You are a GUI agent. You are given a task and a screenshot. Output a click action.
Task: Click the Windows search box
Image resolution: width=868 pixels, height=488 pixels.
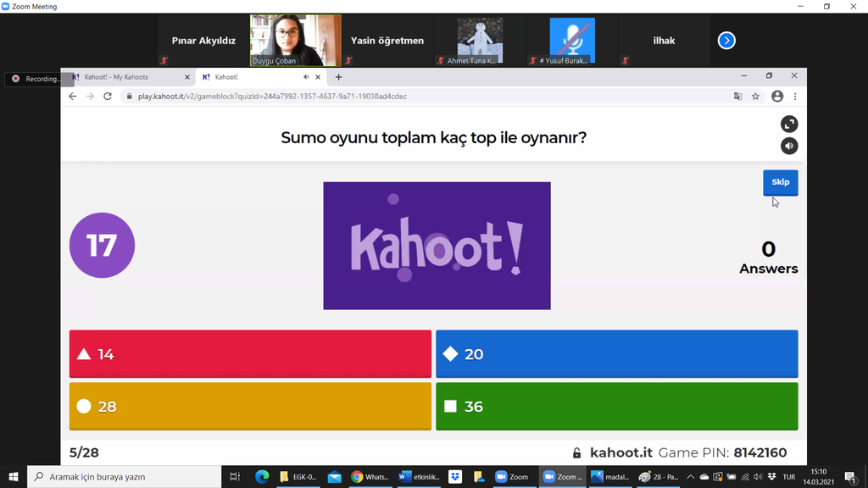pyautogui.click(x=124, y=476)
